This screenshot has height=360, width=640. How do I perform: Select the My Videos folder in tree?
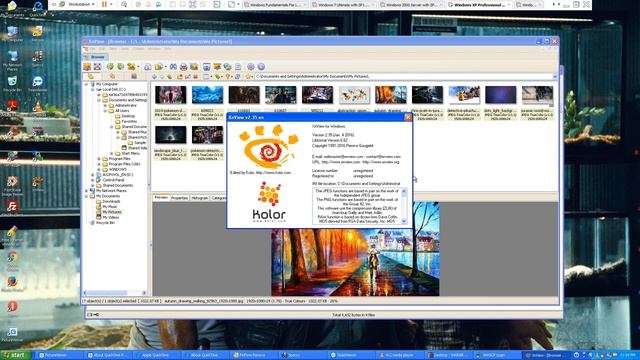pyautogui.click(x=111, y=218)
